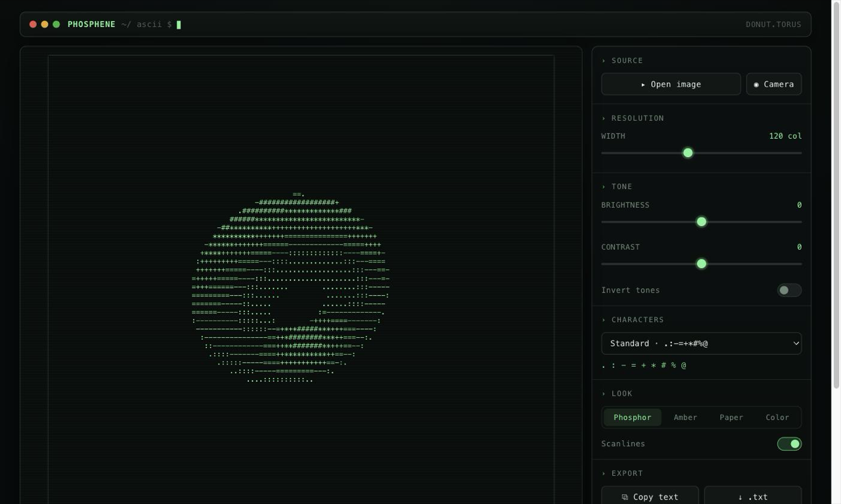
Task: Click the '120 col' width value
Action: coord(785,136)
